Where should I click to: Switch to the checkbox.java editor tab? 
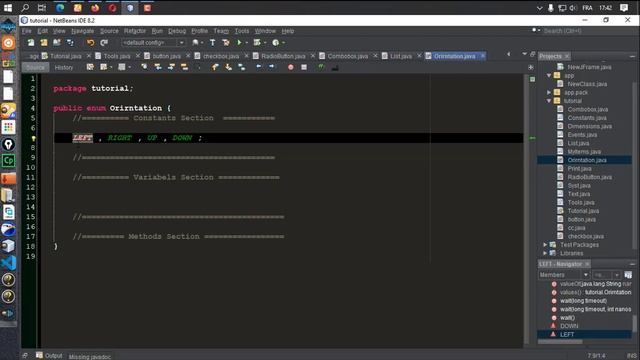pos(221,56)
